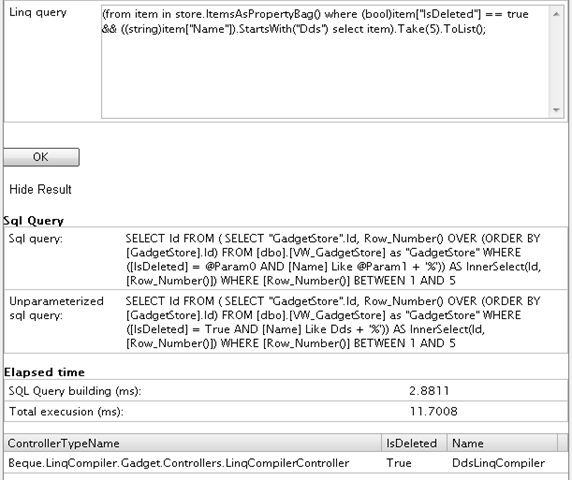Click the Sql Query section heading

pyautogui.click(x=34, y=221)
